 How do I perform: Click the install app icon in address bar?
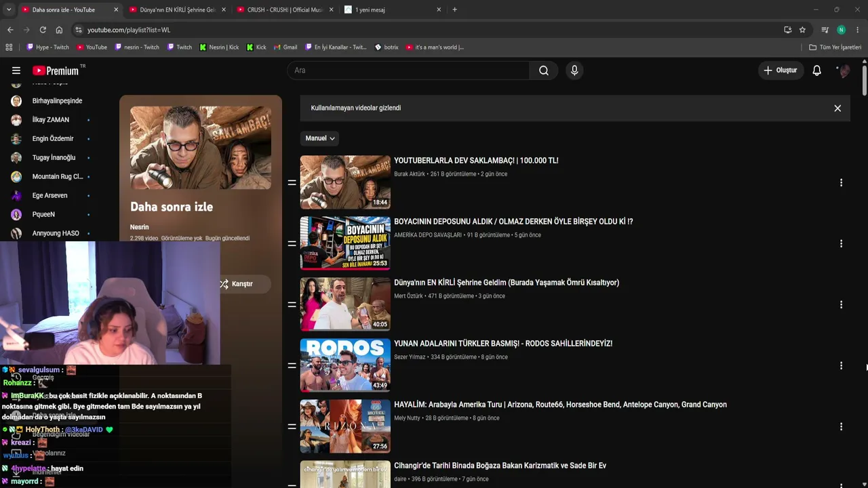click(x=787, y=30)
